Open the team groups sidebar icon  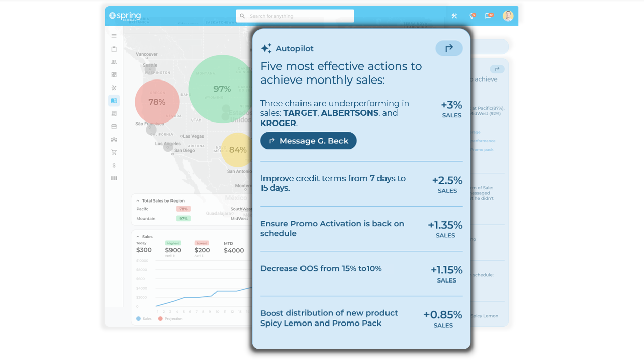114,139
